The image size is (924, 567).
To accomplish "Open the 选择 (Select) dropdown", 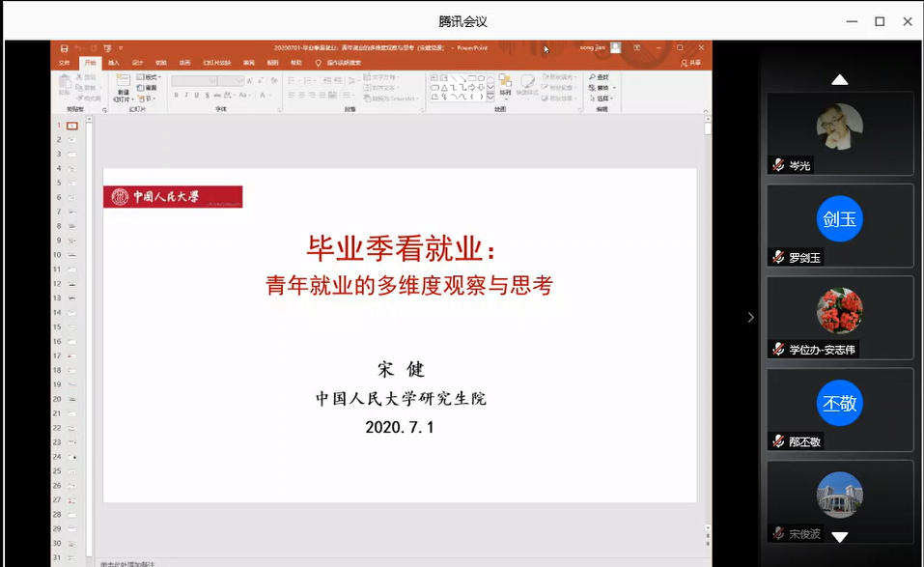I will (602, 99).
